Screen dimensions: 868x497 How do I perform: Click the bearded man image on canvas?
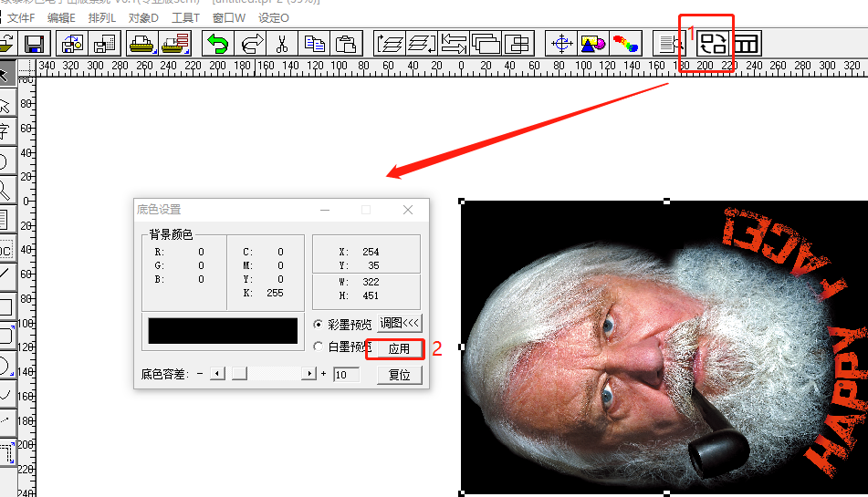click(664, 347)
